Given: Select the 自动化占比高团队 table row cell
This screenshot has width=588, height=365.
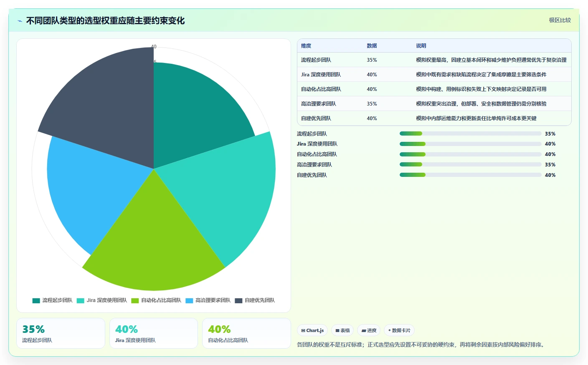Looking at the screenshot, I should click(x=321, y=89).
